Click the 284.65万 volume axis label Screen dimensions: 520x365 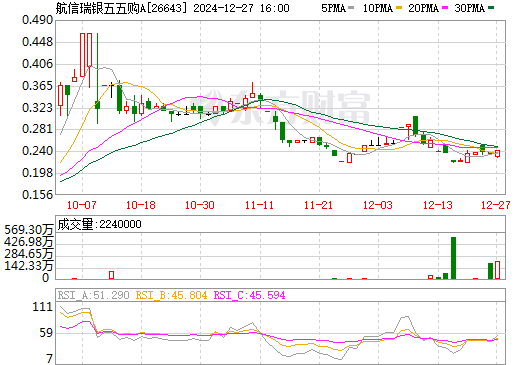(x=29, y=254)
